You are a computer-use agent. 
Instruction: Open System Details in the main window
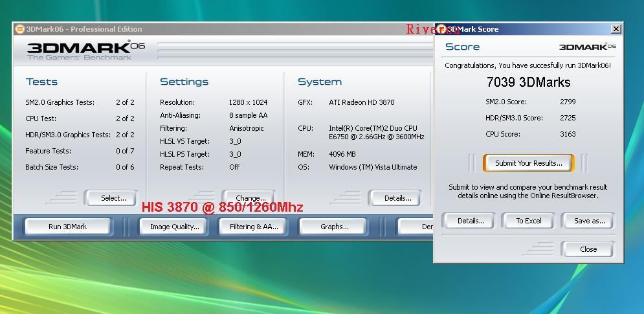pos(395,198)
